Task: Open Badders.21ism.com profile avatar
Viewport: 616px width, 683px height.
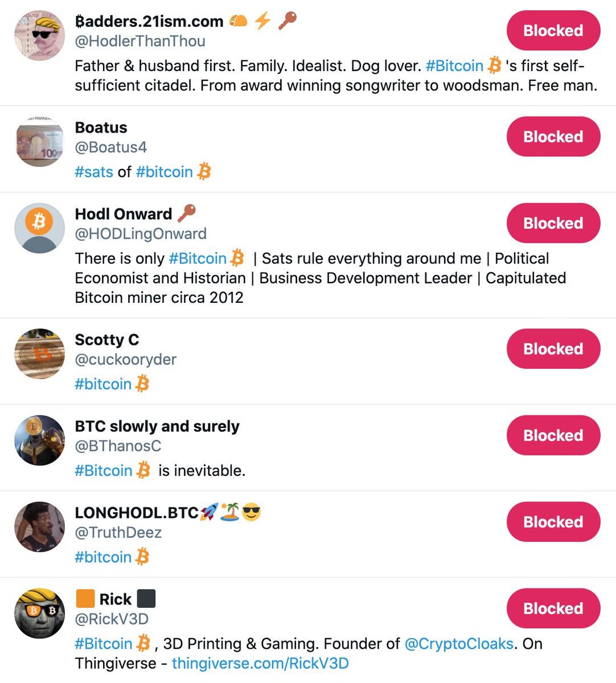Action: (40, 35)
